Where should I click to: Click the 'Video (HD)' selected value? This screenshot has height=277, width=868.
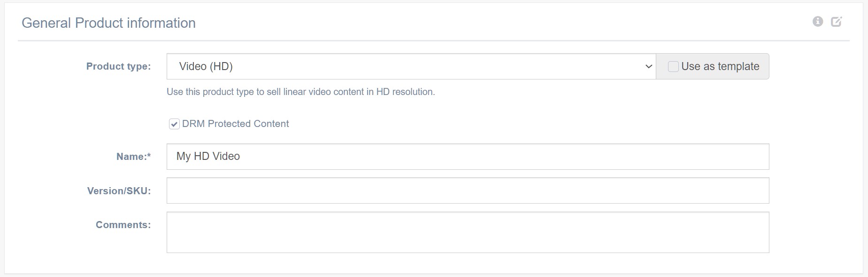pyautogui.click(x=206, y=66)
